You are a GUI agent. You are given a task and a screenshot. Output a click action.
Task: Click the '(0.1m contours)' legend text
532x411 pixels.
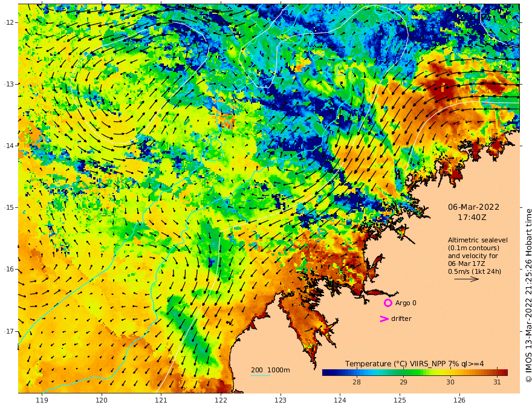(473, 248)
